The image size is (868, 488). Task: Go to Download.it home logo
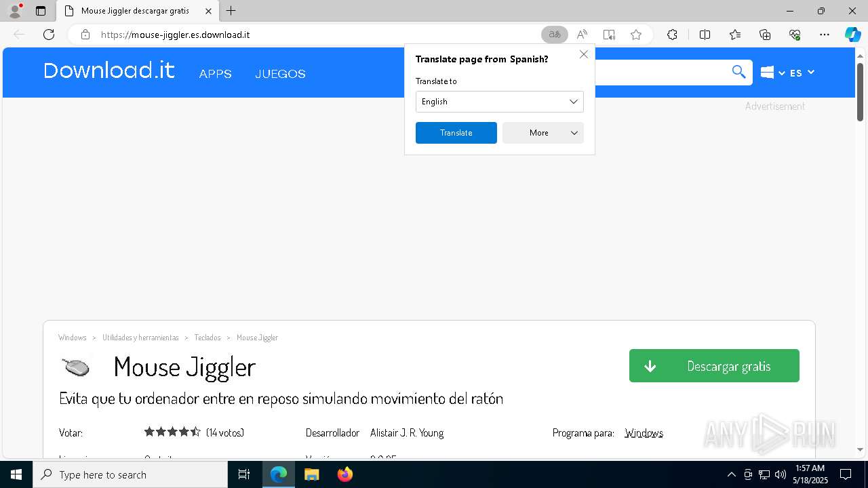[109, 70]
